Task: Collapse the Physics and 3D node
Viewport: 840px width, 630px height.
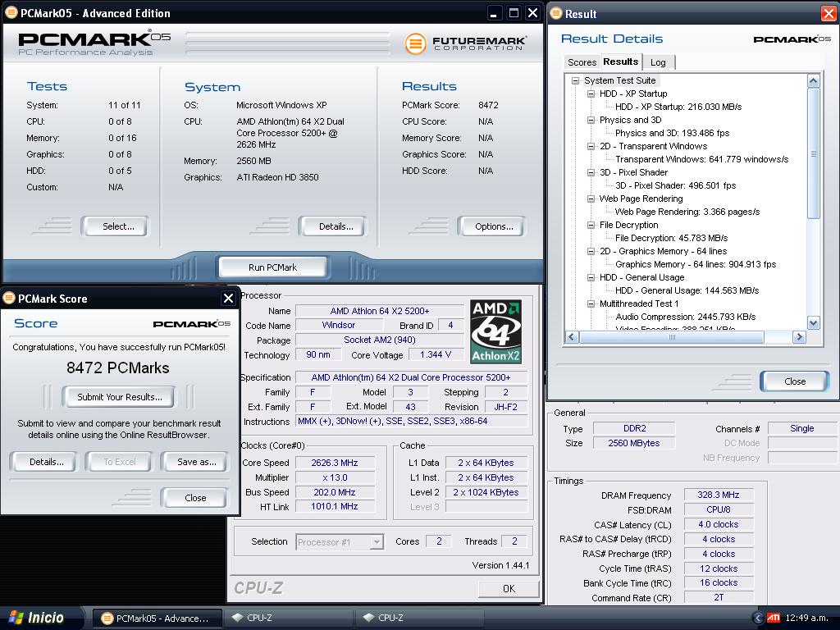Action: 591,120
